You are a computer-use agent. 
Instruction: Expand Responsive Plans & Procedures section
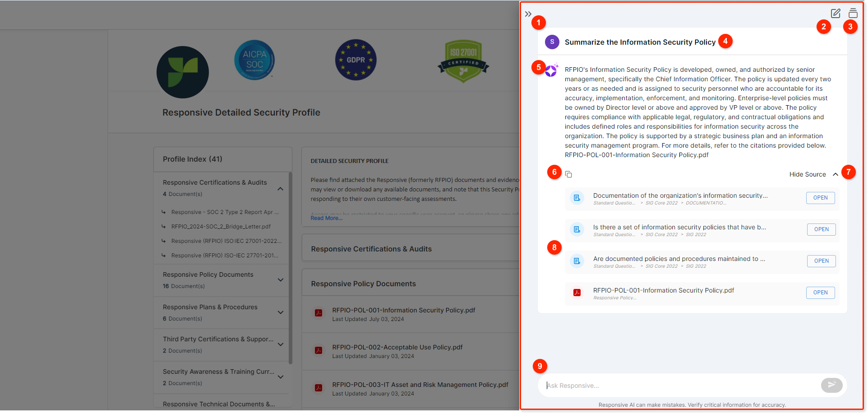[281, 312]
